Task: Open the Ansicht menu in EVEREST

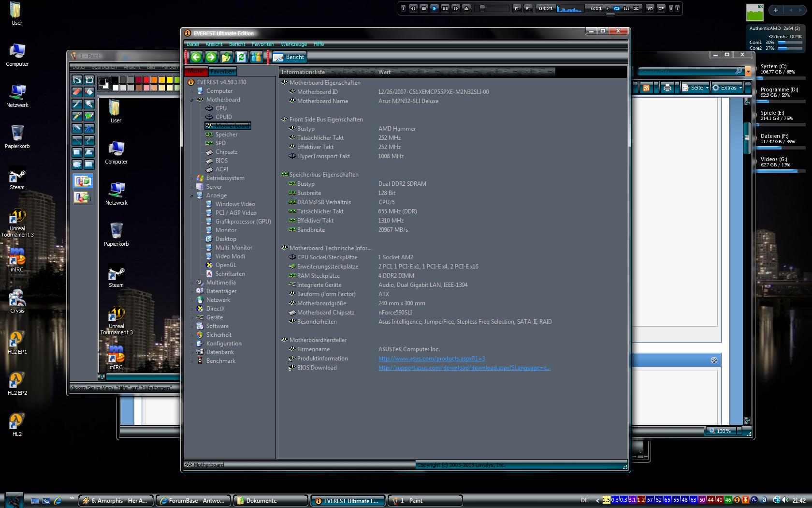Action: 214,44
